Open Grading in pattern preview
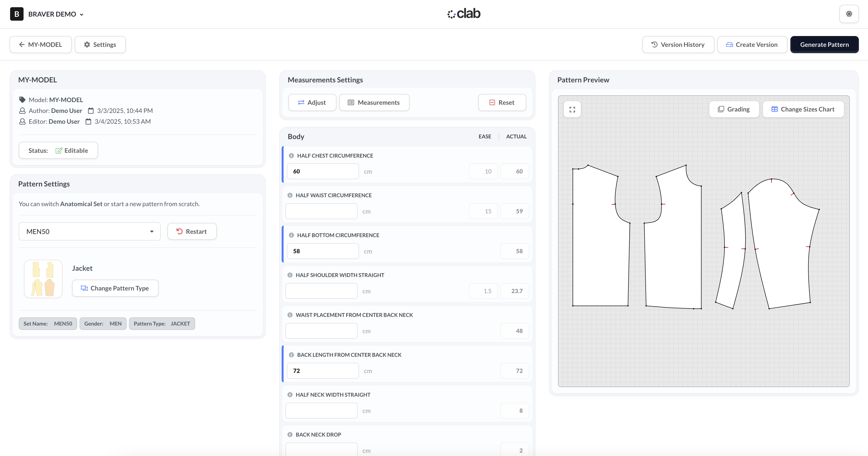The width and height of the screenshot is (868, 456). point(734,109)
